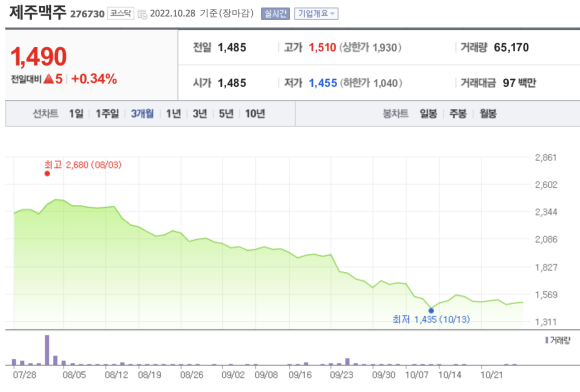Show the 주봉 candlestick chart
580x392 pixels.
(458, 114)
